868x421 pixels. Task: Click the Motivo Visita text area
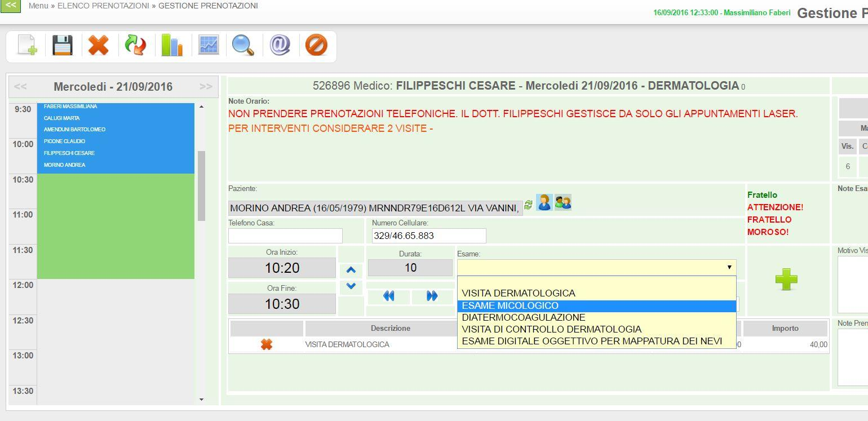pos(853,285)
